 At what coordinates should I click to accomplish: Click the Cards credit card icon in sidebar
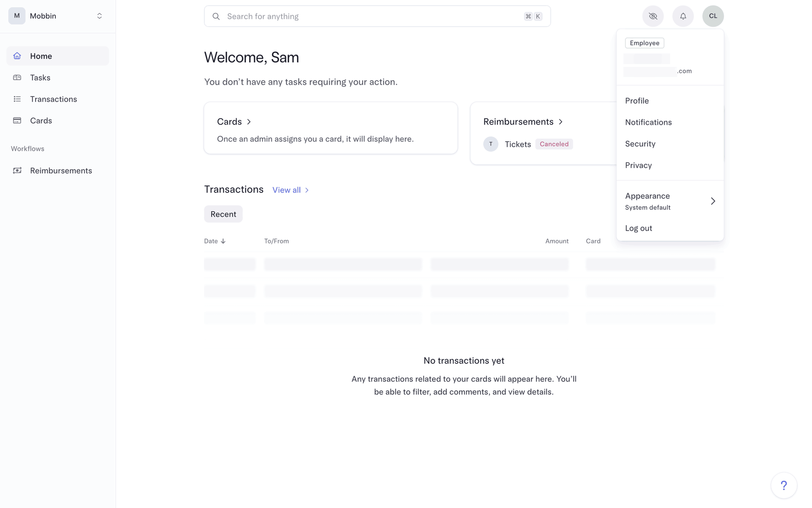point(17,121)
